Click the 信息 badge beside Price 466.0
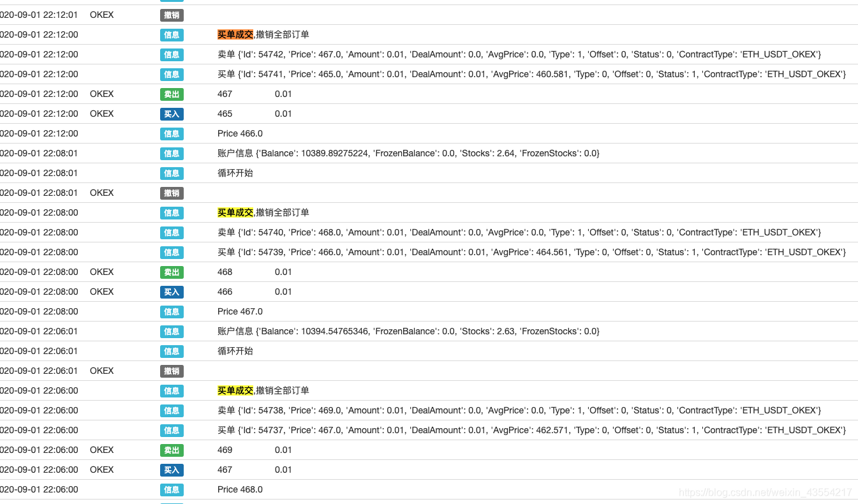Screen dimensions: 858x504 pos(172,133)
